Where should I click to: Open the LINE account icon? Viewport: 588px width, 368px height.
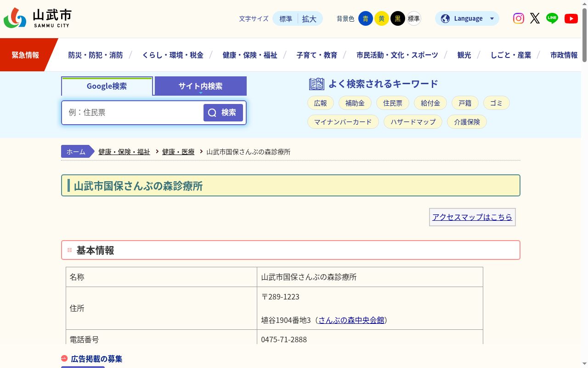[x=552, y=18]
